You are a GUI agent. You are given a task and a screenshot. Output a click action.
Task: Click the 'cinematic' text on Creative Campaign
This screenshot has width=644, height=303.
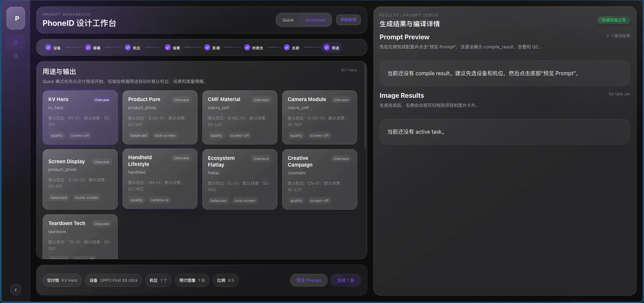pos(297,173)
